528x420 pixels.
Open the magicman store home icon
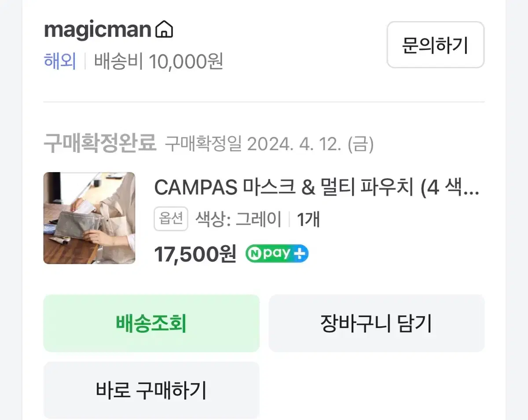tap(164, 30)
